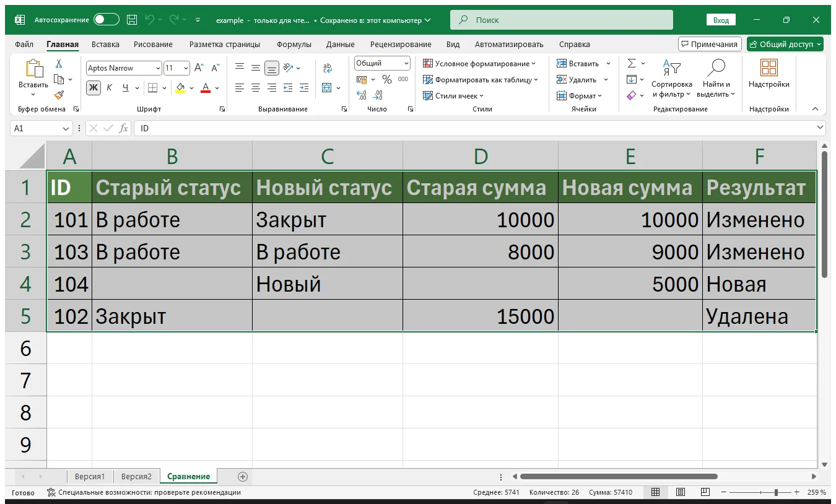The height and width of the screenshot is (504, 836).
Task: Click the Increase Decimal icon
Action: (x=362, y=95)
